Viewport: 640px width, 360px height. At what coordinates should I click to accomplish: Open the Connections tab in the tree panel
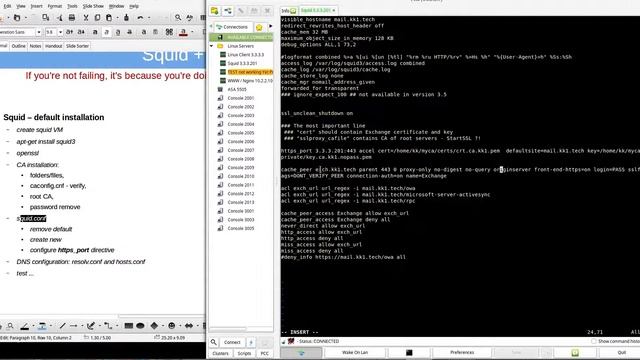[x=232, y=27]
